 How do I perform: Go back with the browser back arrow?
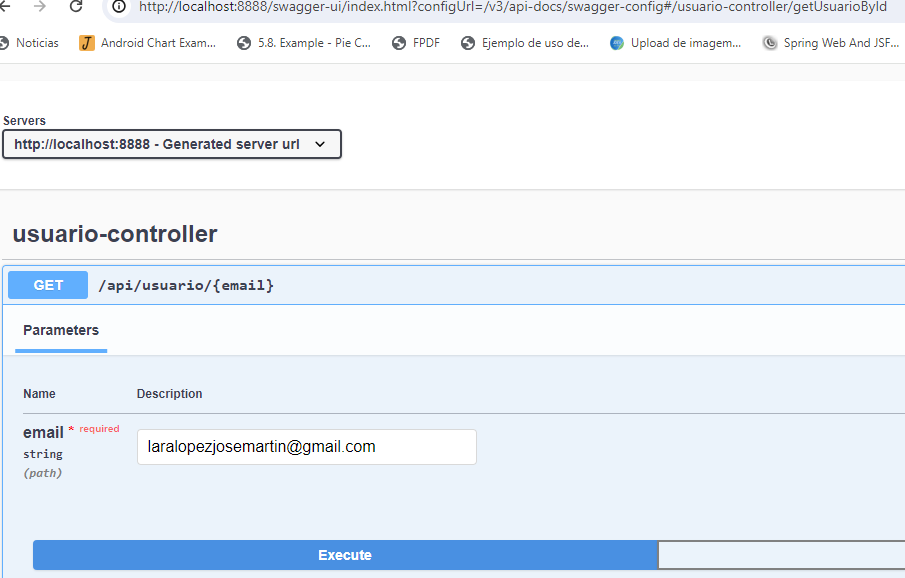[5, 7]
